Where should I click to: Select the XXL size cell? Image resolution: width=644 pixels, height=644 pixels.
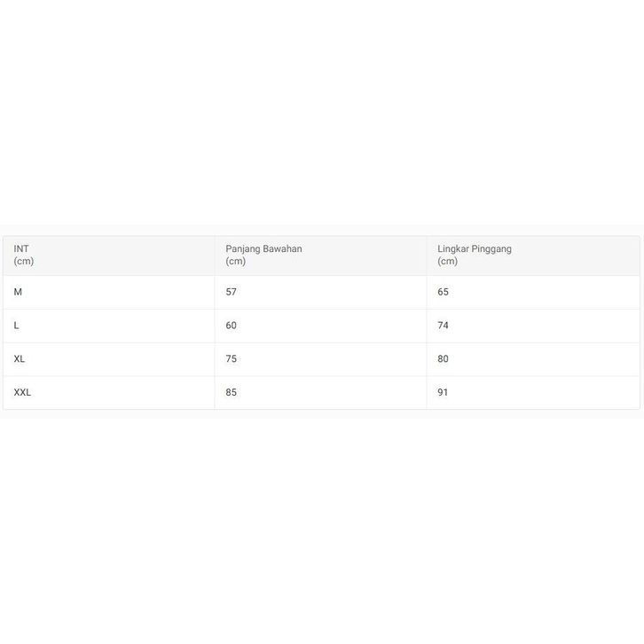pos(22,392)
